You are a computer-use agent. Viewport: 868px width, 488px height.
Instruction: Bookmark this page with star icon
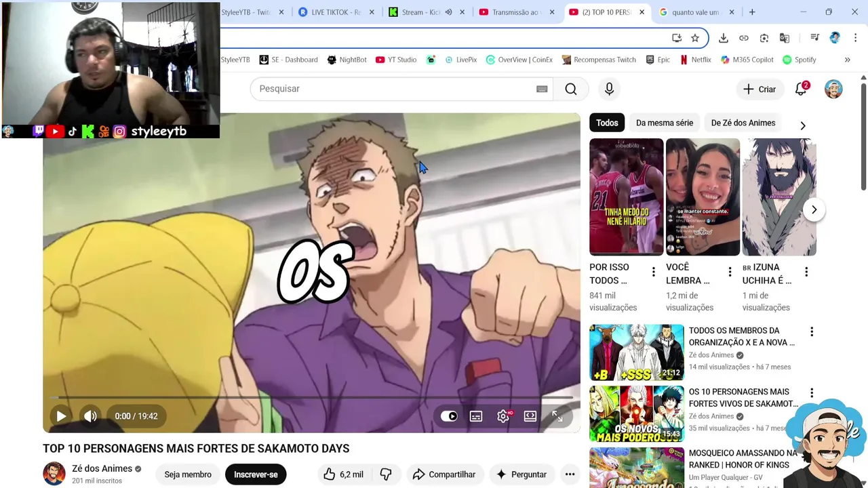(695, 38)
